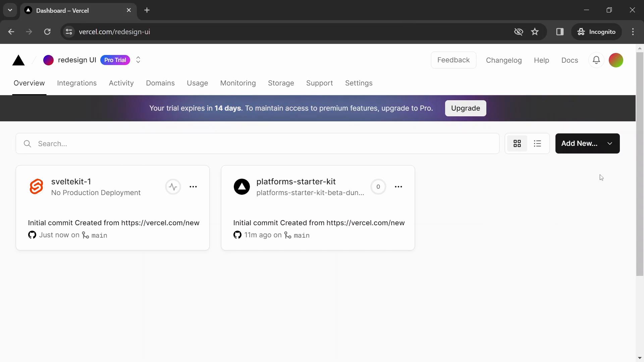
Task: Click the platforms-starter-kit Vercel icon
Action: coord(241,186)
